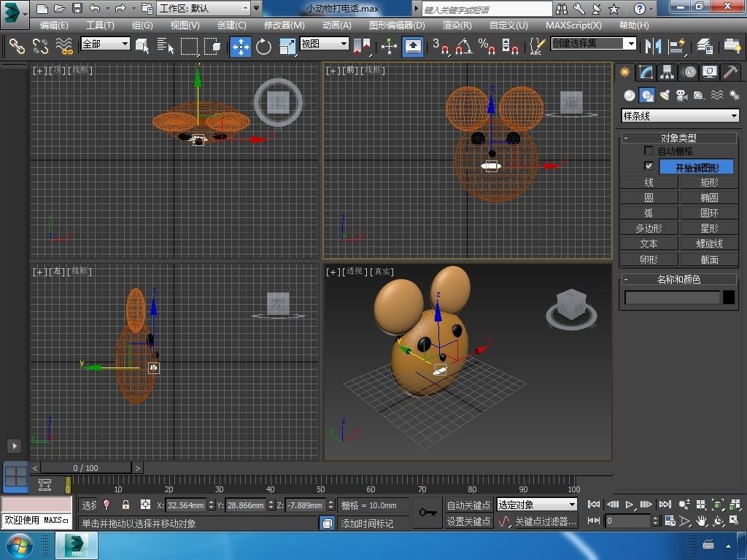Open the 样条线 shape category dropdown
The width and height of the screenshot is (747, 560).
pyautogui.click(x=681, y=116)
